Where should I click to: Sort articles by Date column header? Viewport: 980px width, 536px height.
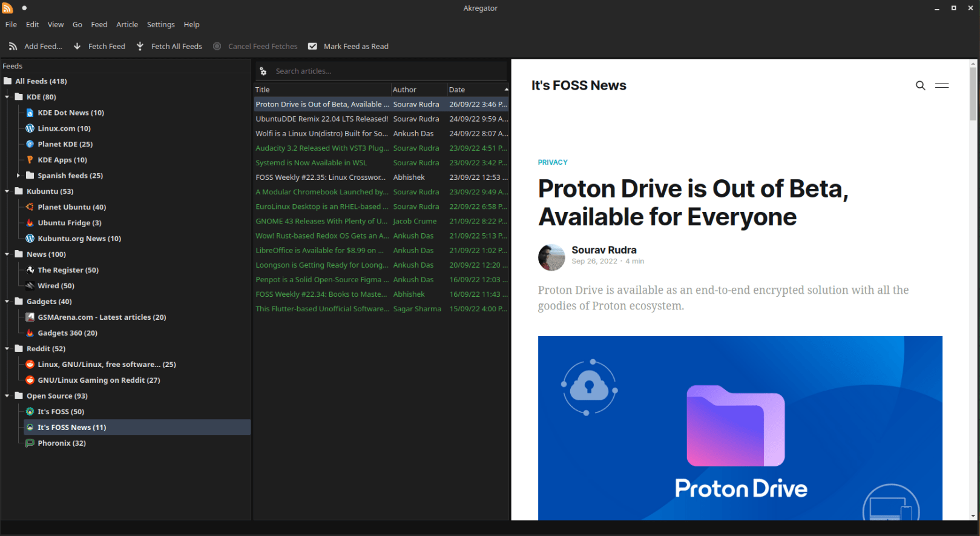click(x=478, y=90)
